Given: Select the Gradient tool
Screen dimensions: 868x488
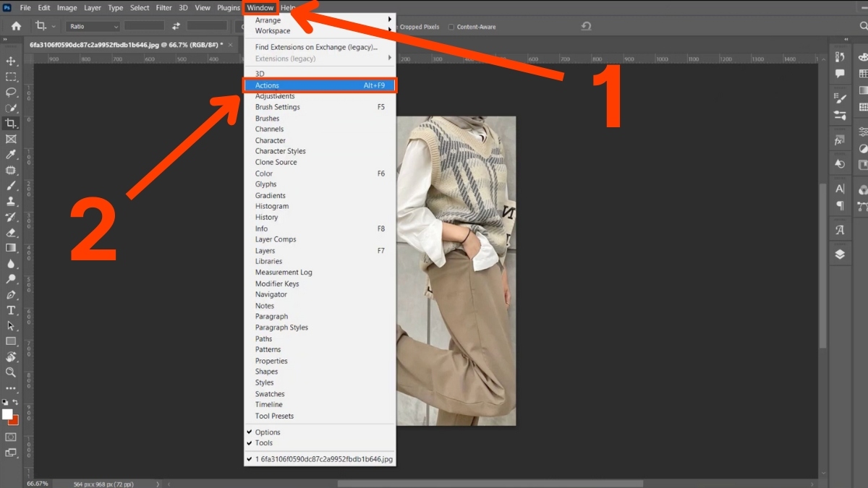Looking at the screenshot, I should (x=11, y=248).
